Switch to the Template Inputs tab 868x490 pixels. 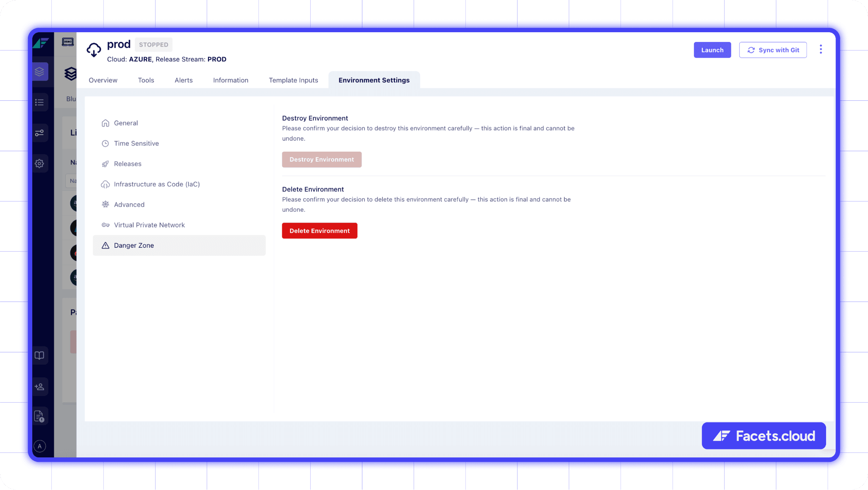[293, 80]
